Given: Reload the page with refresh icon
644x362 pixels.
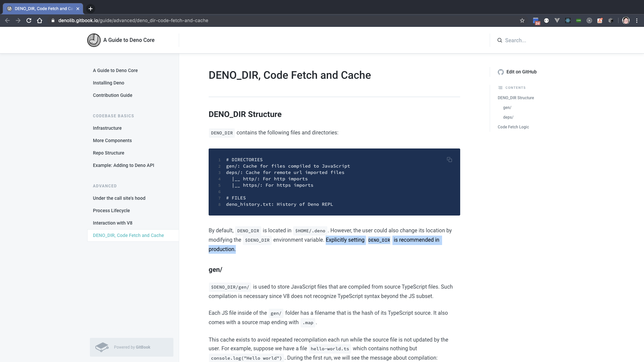Looking at the screenshot, I should (x=29, y=20).
